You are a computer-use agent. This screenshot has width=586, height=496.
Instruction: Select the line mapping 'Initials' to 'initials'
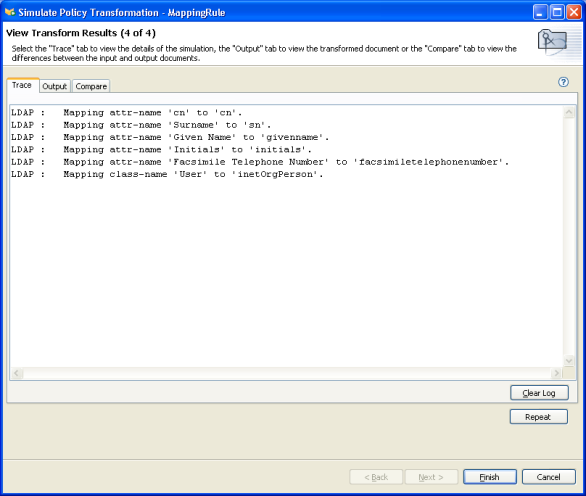pos(161,150)
